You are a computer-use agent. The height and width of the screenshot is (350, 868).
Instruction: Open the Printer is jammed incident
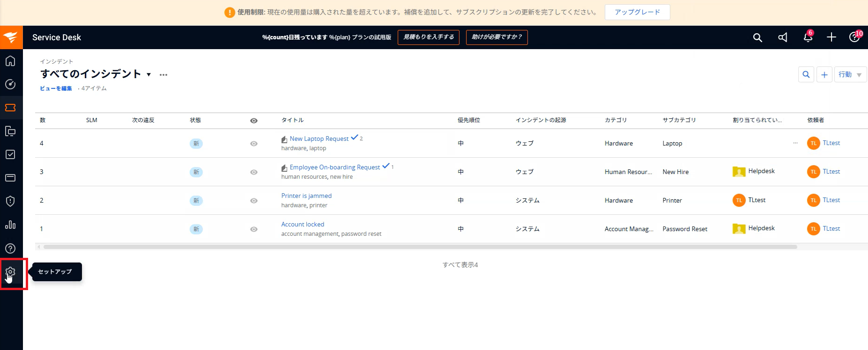click(306, 196)
